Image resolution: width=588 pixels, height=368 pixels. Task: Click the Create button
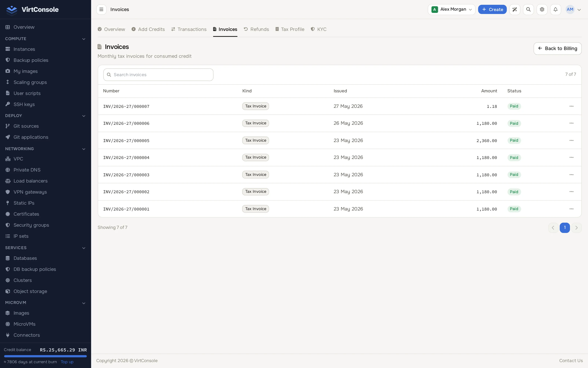tap(492, 10)
